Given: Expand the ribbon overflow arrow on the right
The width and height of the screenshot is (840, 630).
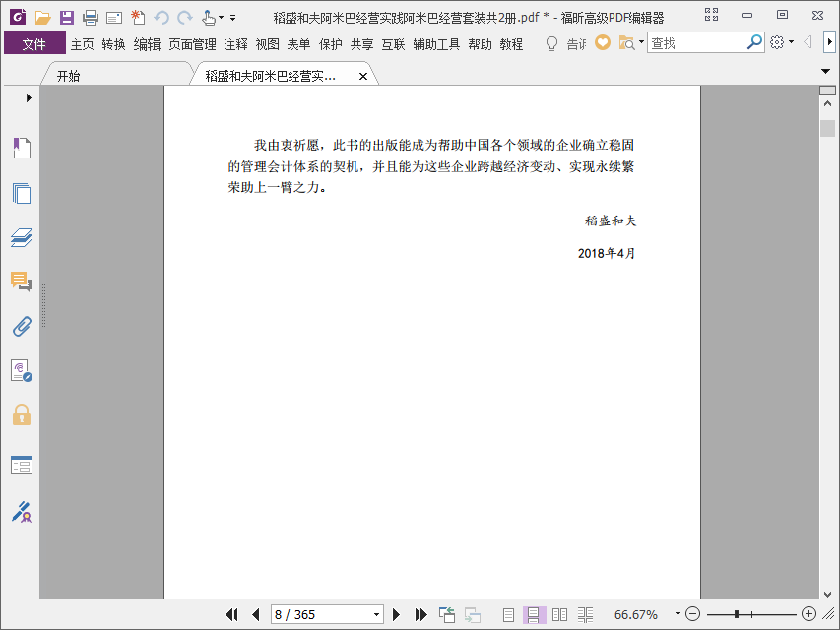Looking at the screenshot, I should tap(829, 41).
